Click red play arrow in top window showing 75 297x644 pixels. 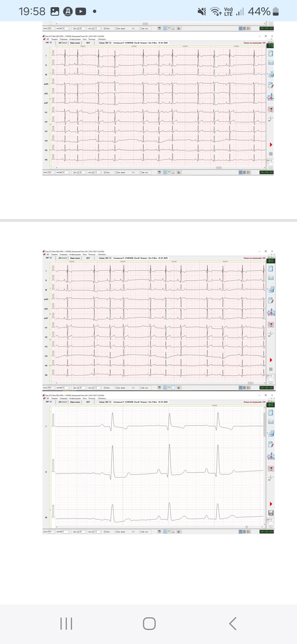click(x=271, y=145)
